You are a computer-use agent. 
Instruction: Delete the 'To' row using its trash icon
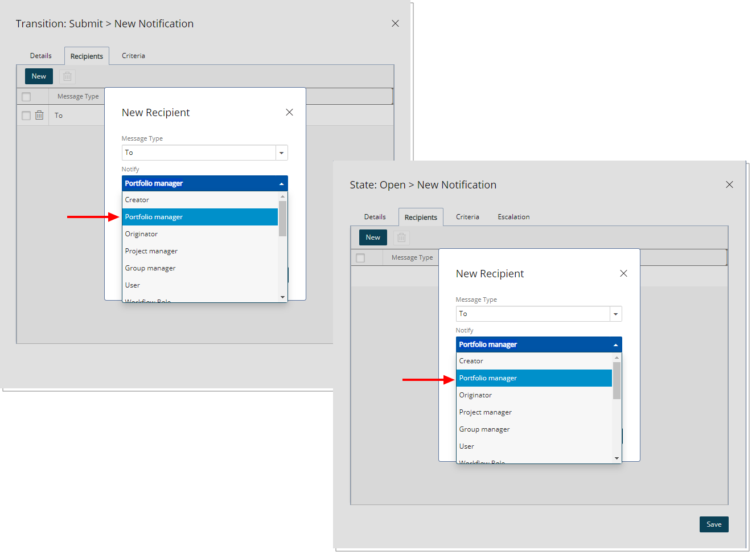(x=39, y=115)
